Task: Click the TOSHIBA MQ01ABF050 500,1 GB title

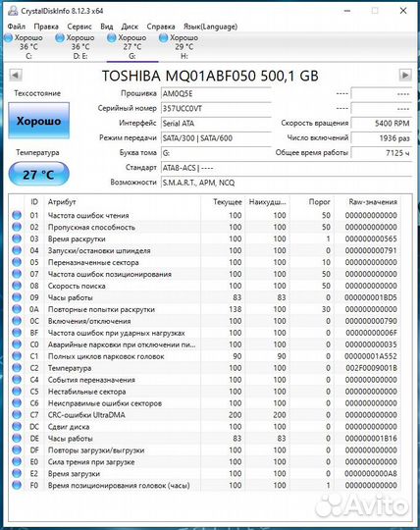Action: (210, 76)
